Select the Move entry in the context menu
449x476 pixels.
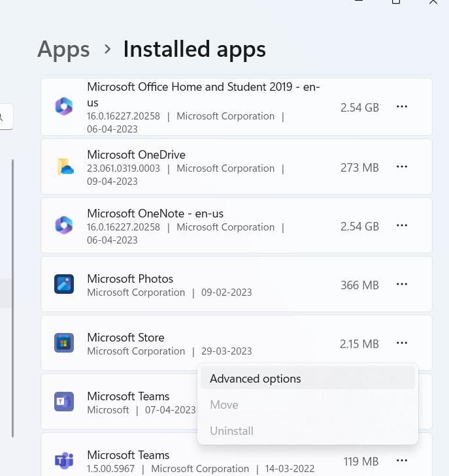pyautogui.click(x=224, y=405)
